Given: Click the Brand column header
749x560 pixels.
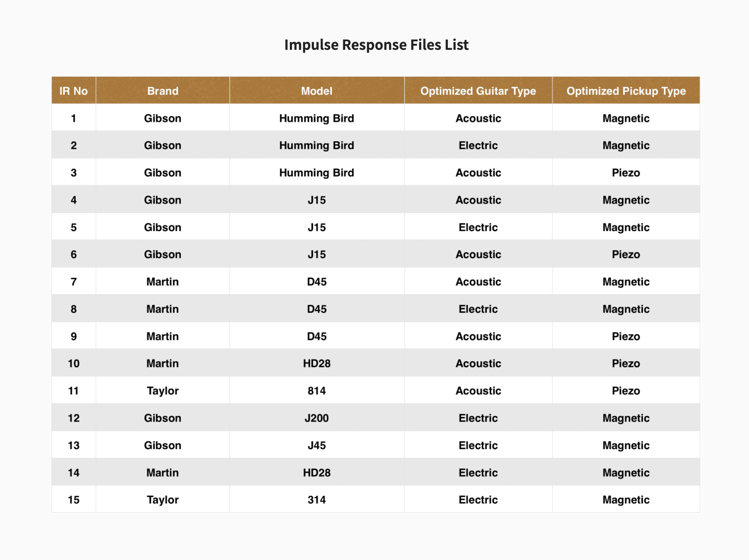Looking at the screenshot, I should pyautogui.click(x=162, y=91).
